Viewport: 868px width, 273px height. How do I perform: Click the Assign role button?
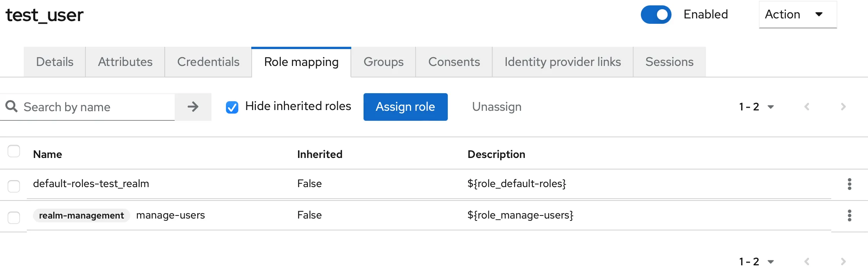[x=405, y=107]
